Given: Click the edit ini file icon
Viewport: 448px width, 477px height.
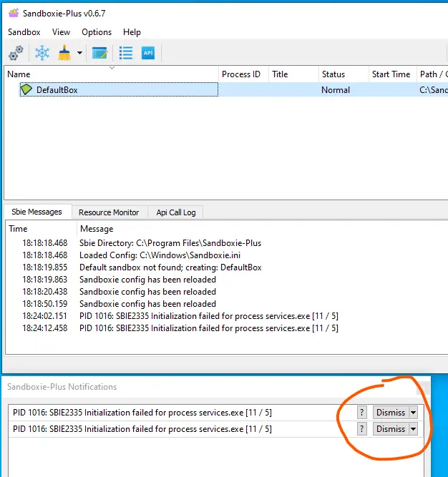Looking at the screenshot, I should tap(99, 53).
